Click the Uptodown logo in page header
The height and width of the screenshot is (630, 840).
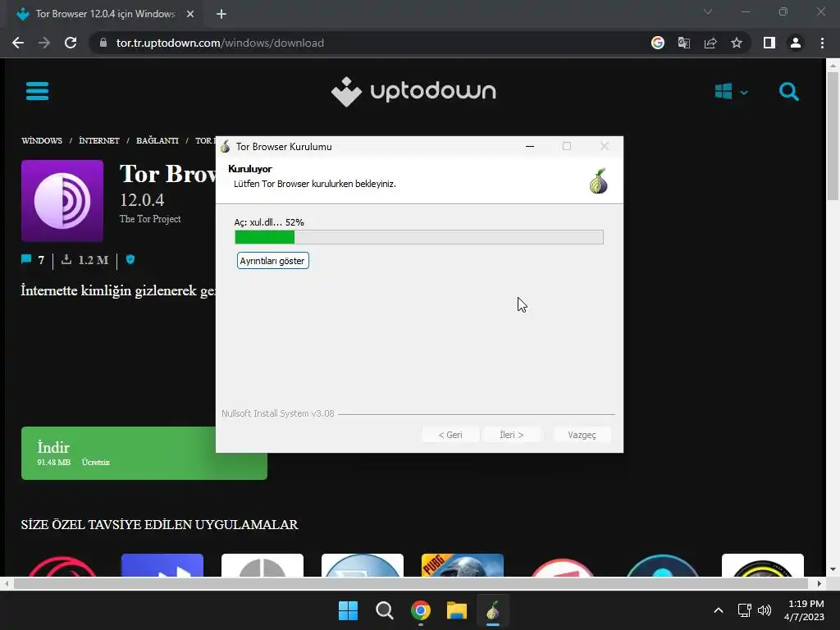[413, 92]
